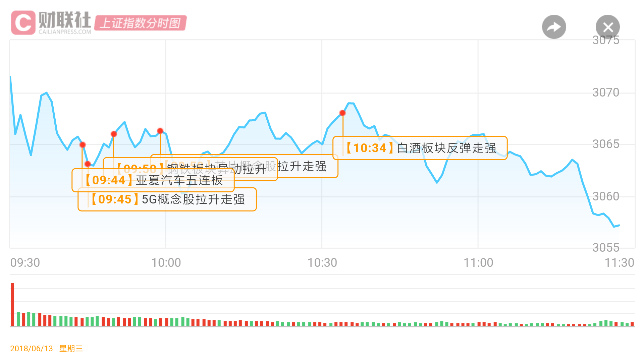
Task: Click the 2018/06/13 星期三 date label
Action: point(46,349)
